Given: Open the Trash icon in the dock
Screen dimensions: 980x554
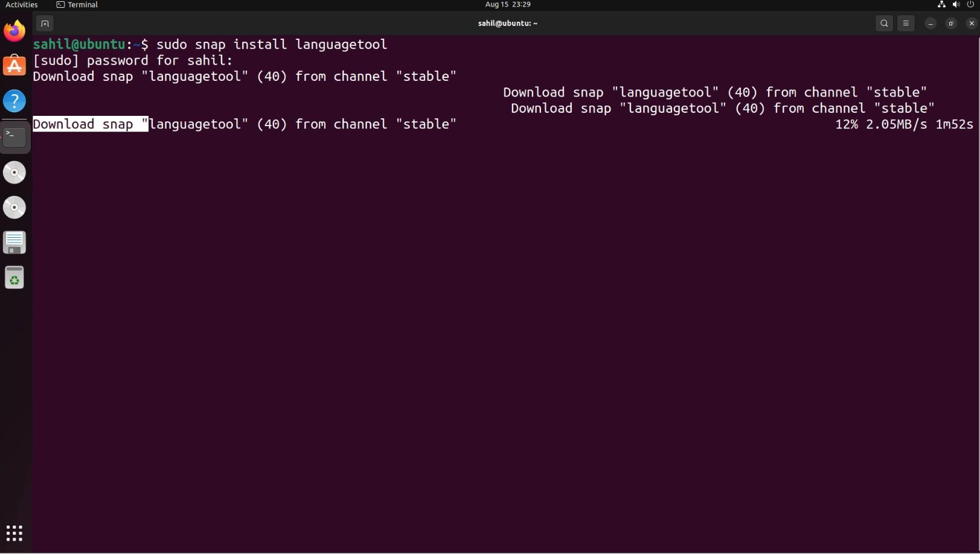Looking at the screenshot, I should click(x=14, y=277).
